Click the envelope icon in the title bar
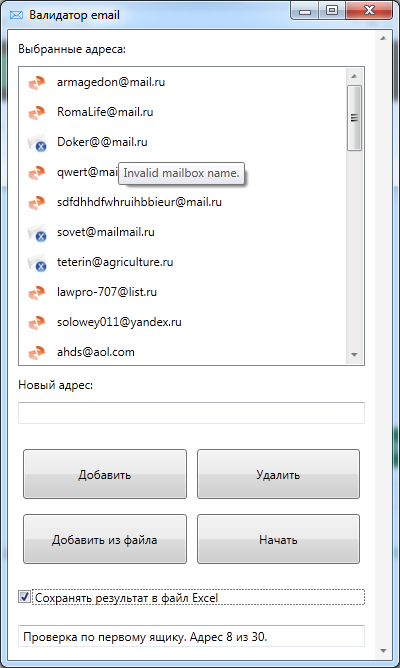Image resolution: width=400 pixels, height=668 pixels. coord(16,15)
